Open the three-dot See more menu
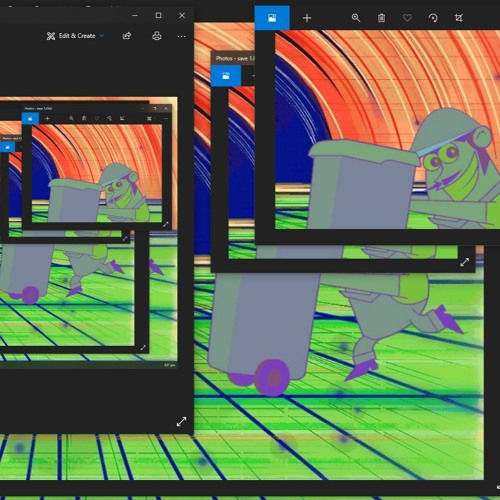Image resolution: width=500 pixels, height=500 pixels. [x=181, y=36]
